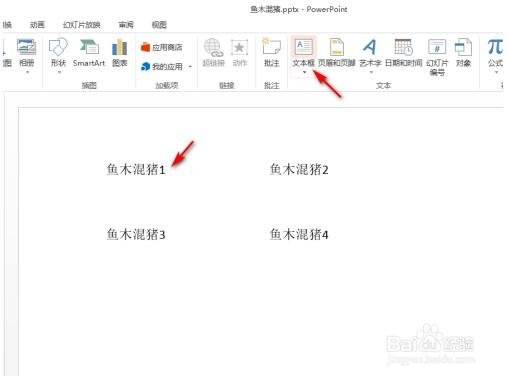Open Header and Footer (页眉和页脚)
This screenshot has width=507, height=376.
[x=336, y=53]
